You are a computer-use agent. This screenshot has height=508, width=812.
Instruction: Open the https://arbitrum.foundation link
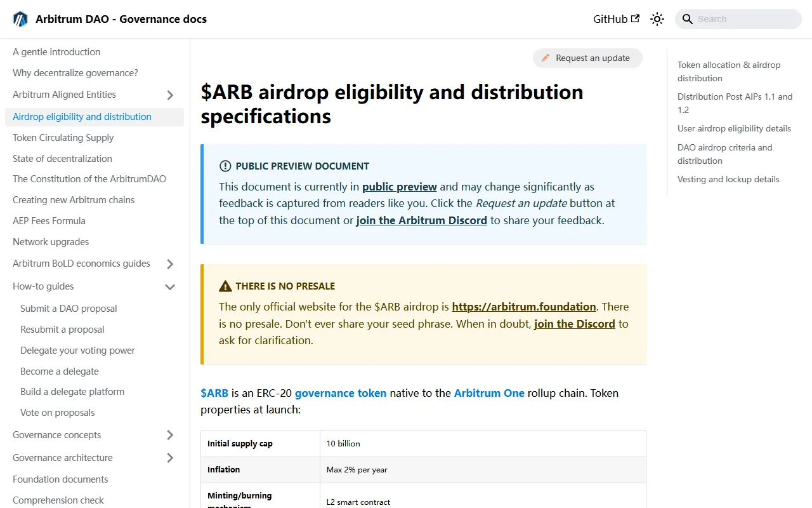click(x=524, y=307)
